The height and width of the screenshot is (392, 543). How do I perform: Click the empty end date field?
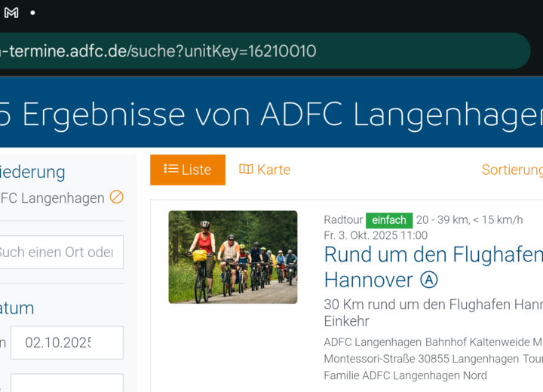point(67,383)
